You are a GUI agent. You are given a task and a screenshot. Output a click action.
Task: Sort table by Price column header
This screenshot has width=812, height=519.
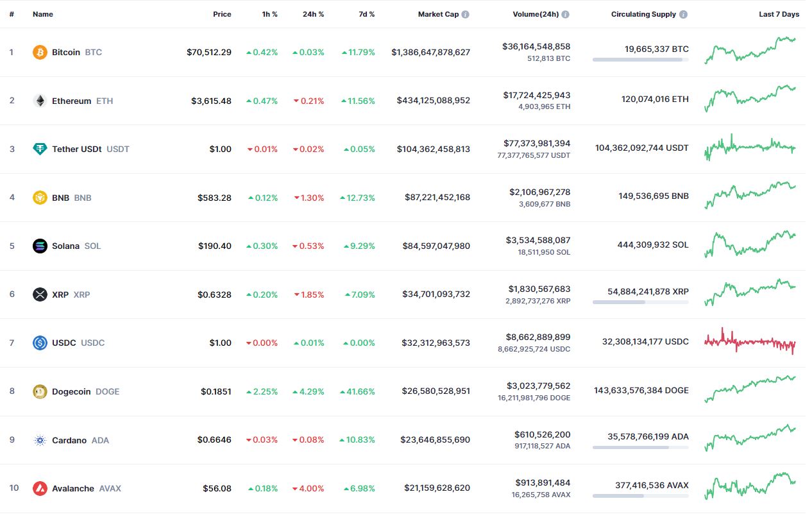[222, 14]
